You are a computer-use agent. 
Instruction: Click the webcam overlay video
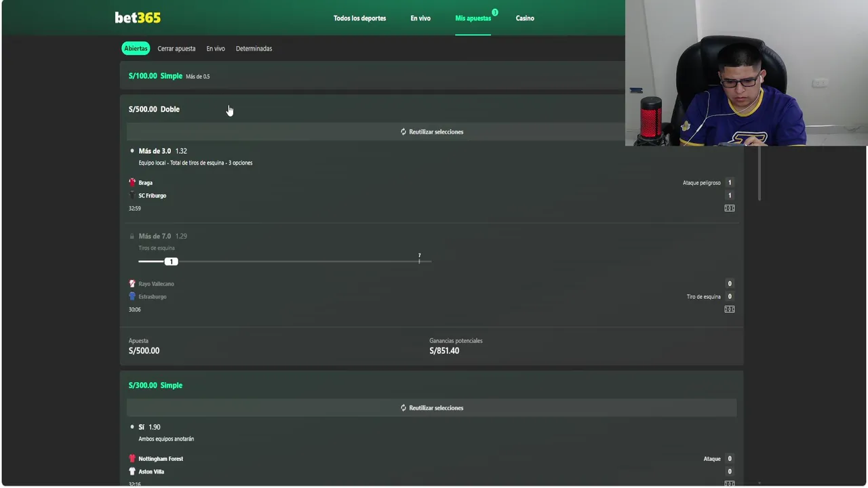(746, 73)
